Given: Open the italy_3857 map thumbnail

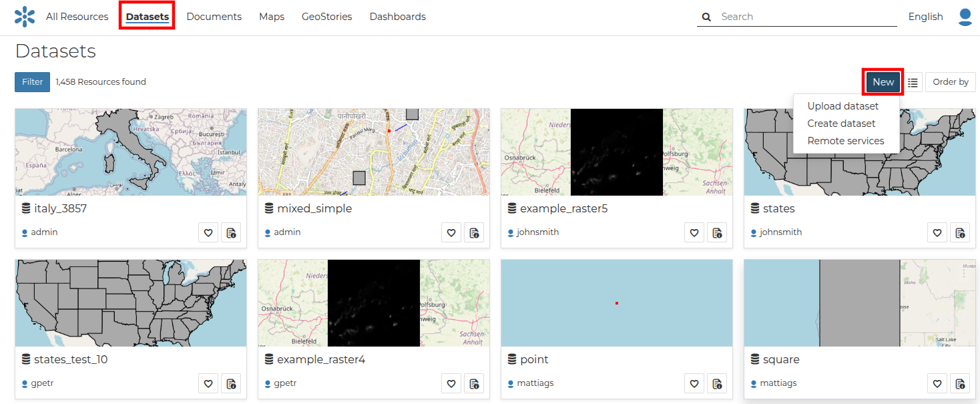Looking at the screenshot, I should coord(131,152).
